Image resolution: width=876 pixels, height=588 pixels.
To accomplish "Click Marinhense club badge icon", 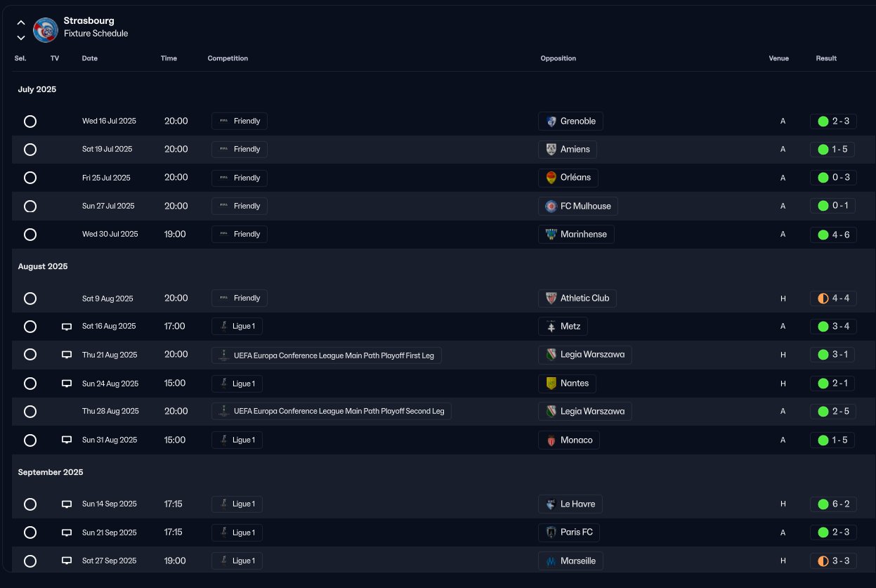I will click(x=551, y=235).
